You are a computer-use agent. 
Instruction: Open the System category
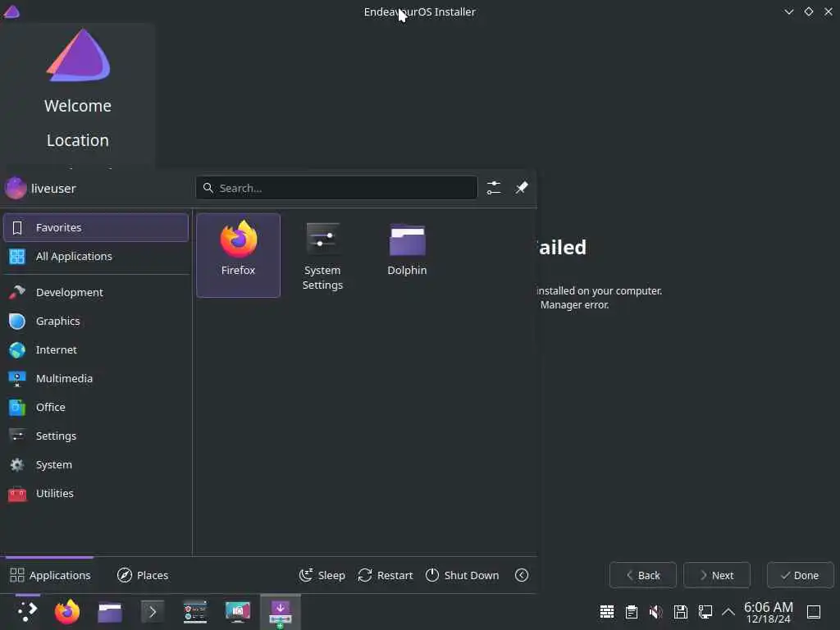tap(96, 465)
